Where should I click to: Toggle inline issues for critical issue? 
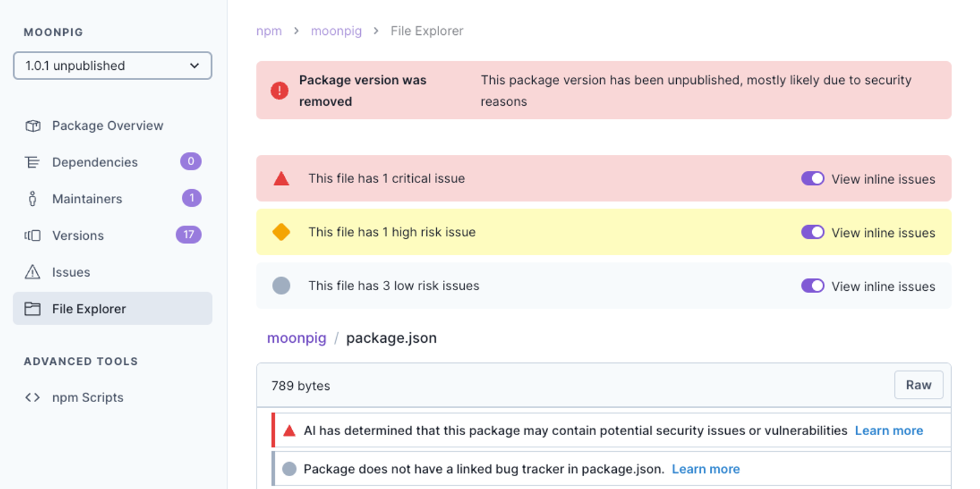click(x=813, y=178)
